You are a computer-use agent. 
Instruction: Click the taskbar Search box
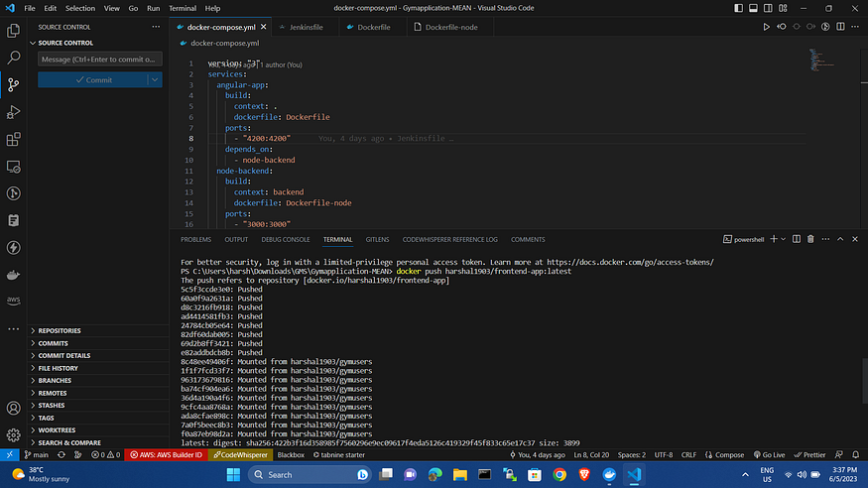tap(310, 475)
